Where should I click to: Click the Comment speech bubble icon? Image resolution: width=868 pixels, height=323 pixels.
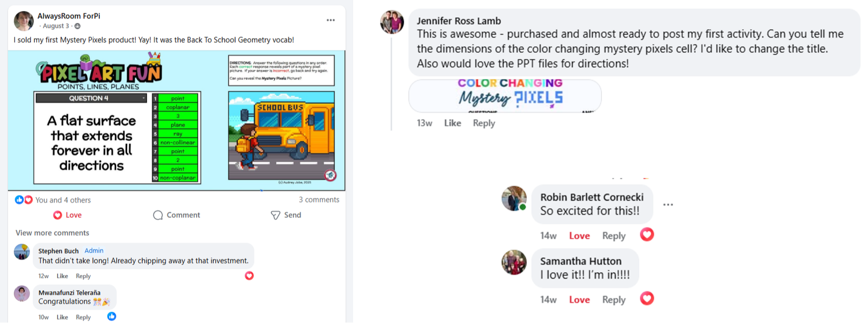click(158, 215)
